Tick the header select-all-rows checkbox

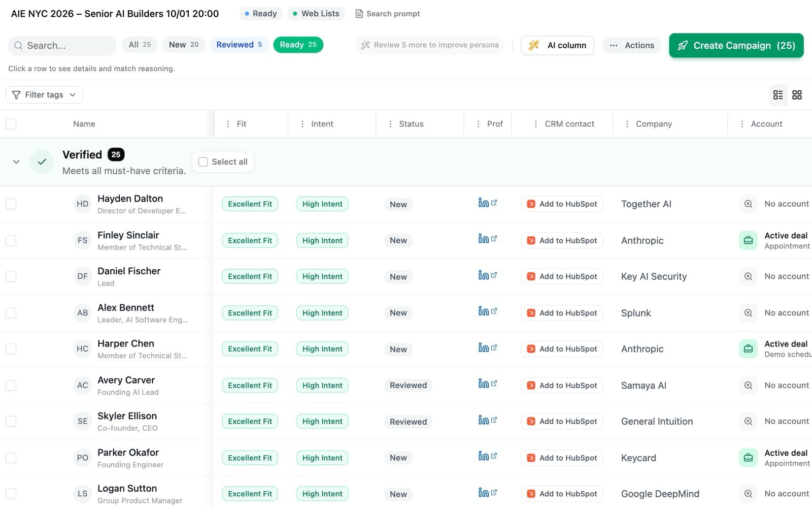(11, 124)
